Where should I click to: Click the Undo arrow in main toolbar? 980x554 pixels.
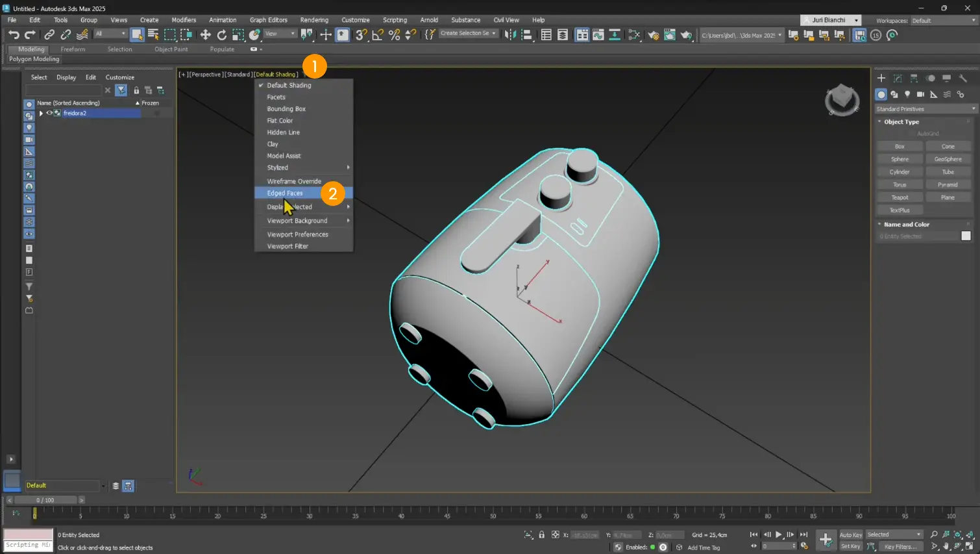14,34
